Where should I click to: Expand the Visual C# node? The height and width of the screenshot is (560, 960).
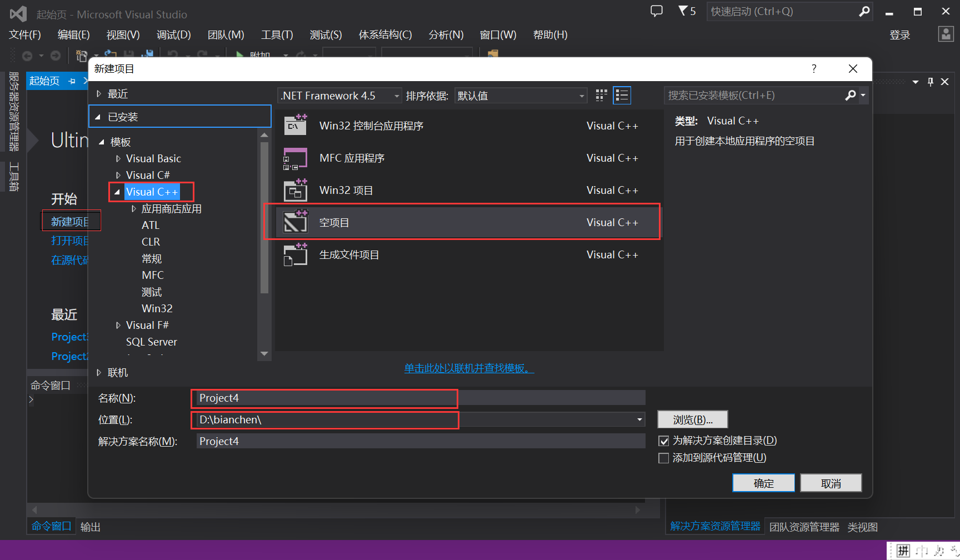(118, 176)
